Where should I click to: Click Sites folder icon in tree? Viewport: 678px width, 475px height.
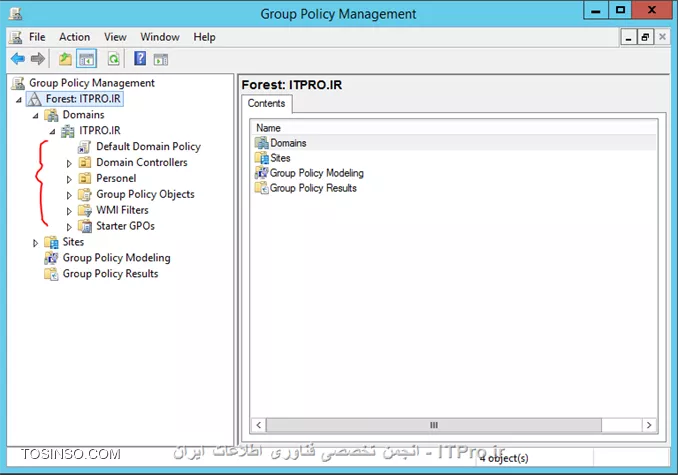(51, 242)
